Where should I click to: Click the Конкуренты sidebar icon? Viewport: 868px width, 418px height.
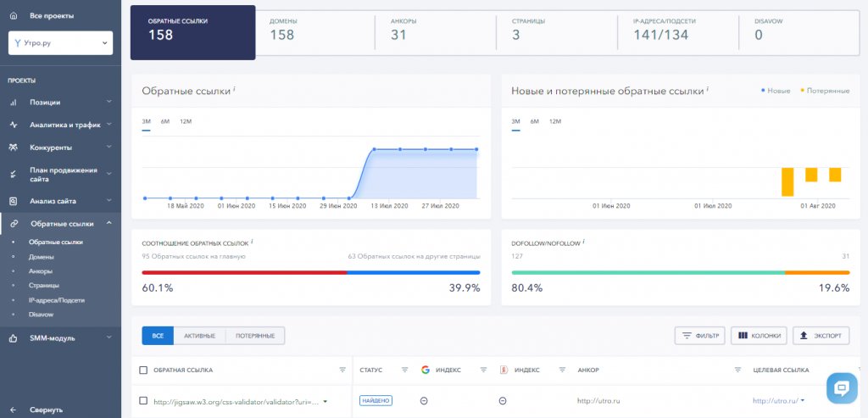(x=14, y=148)
